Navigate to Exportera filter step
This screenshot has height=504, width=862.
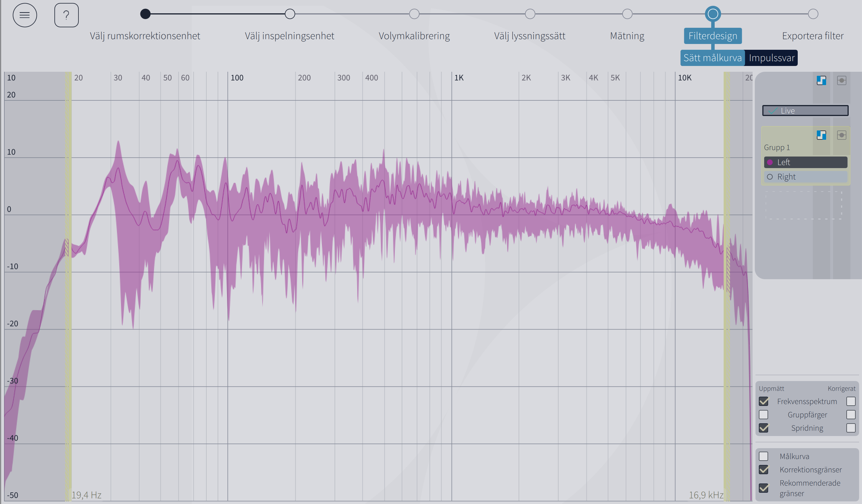tap(812, 13)
